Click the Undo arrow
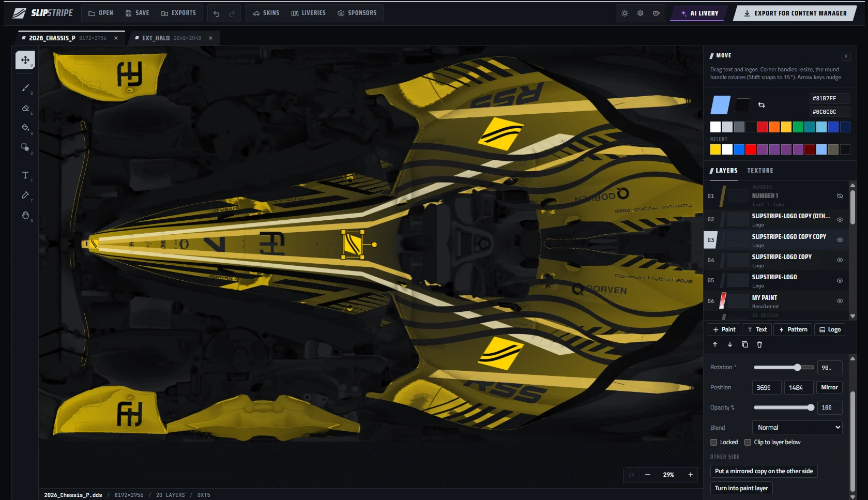 pyautogui.click(x=217, y=13)
